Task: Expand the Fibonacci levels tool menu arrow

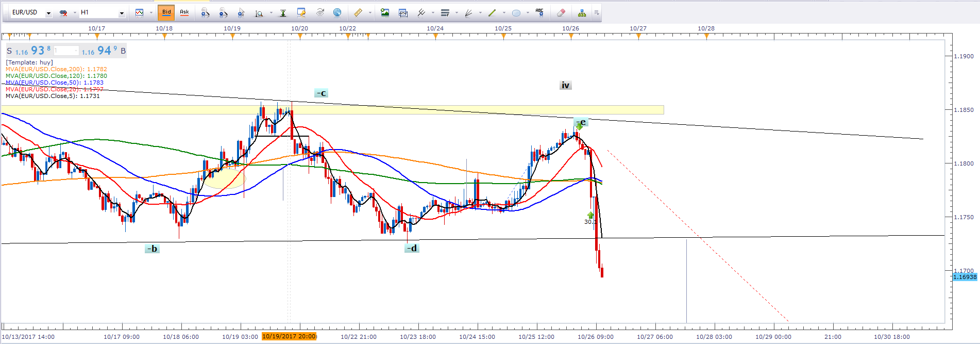Action: [457, 13]
